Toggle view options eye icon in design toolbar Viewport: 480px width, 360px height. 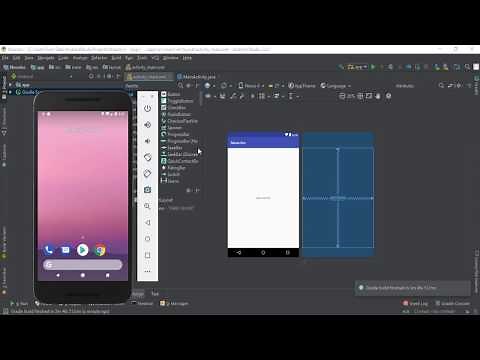[209, 96]
